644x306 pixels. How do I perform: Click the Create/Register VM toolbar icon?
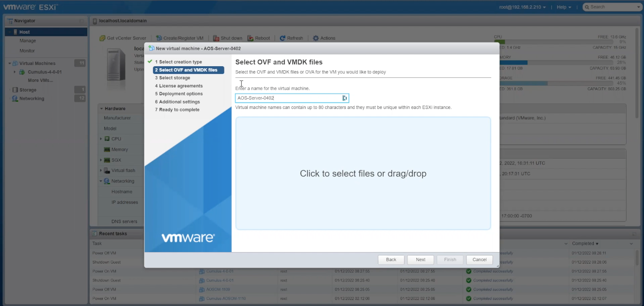pyautogui.click(x=159, y=38)
